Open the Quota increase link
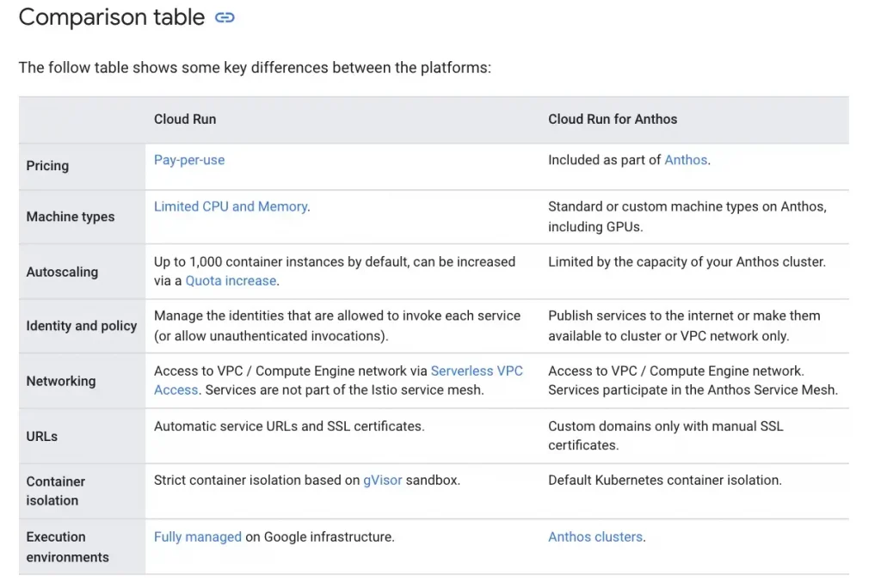Screen dimensions: 881x588 coord(231,281)
